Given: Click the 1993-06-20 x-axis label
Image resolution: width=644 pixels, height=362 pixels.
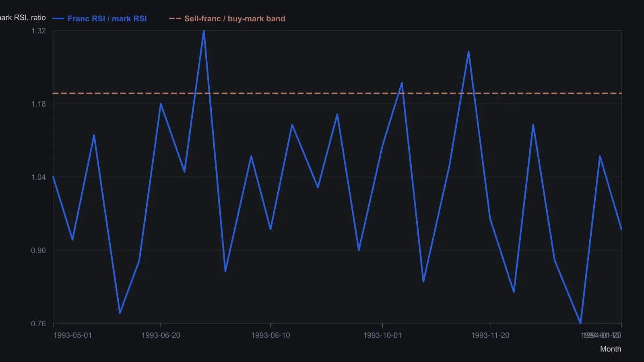Looking at the screenshot, I should [161, 335].
